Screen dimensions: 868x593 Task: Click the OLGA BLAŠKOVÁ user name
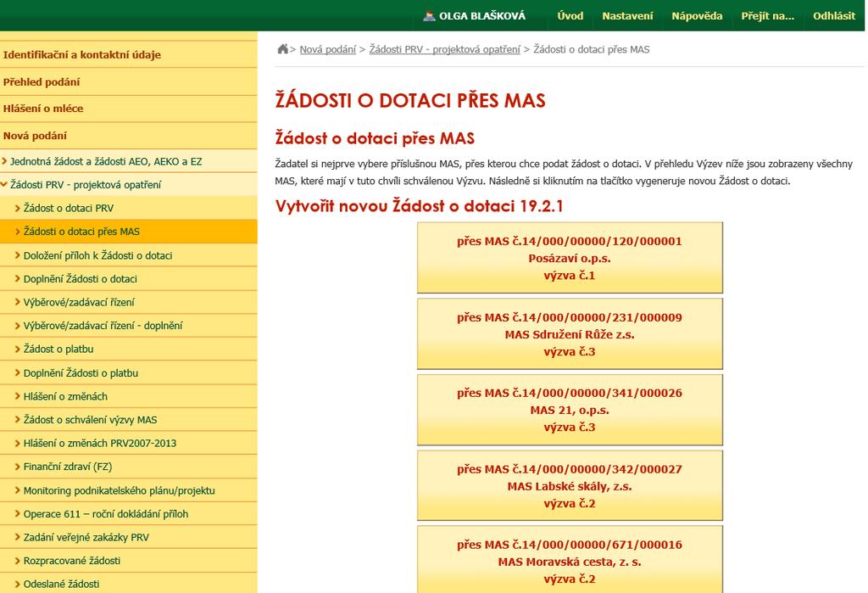[x=482, y=15]
